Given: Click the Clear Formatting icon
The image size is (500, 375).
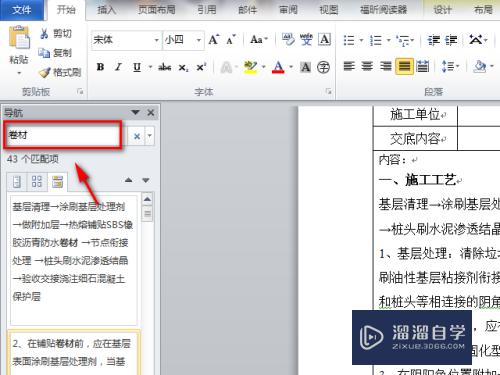Looking at the screenshot, I should coord(288,40).
